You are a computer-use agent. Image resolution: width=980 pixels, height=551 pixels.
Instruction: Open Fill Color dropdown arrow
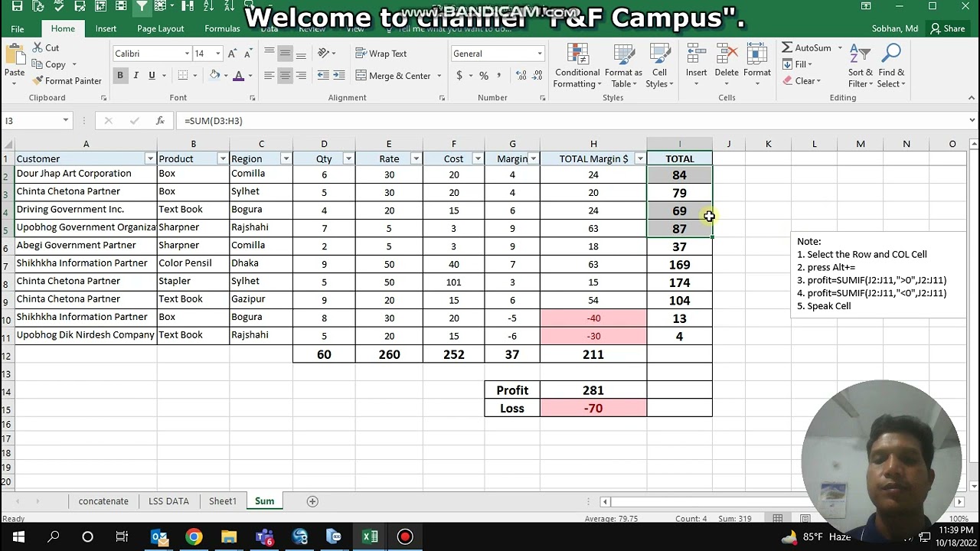click(x=226, y=76)
